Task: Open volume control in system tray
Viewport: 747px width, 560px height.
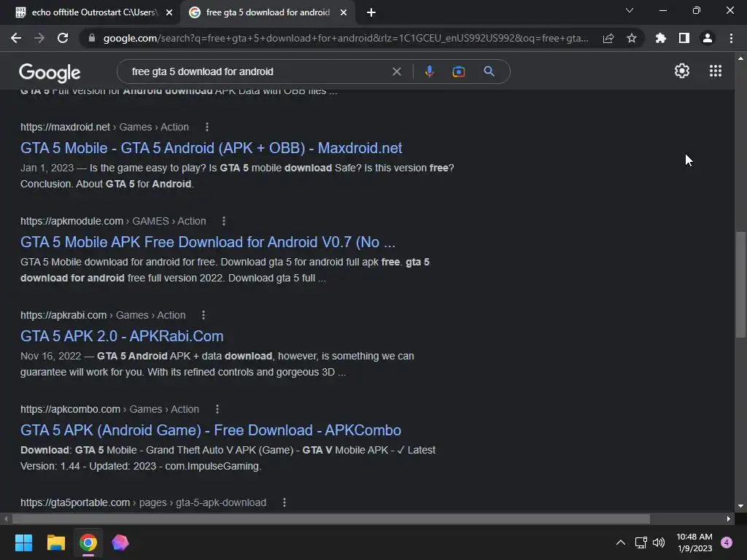Action: pos(659,542)
